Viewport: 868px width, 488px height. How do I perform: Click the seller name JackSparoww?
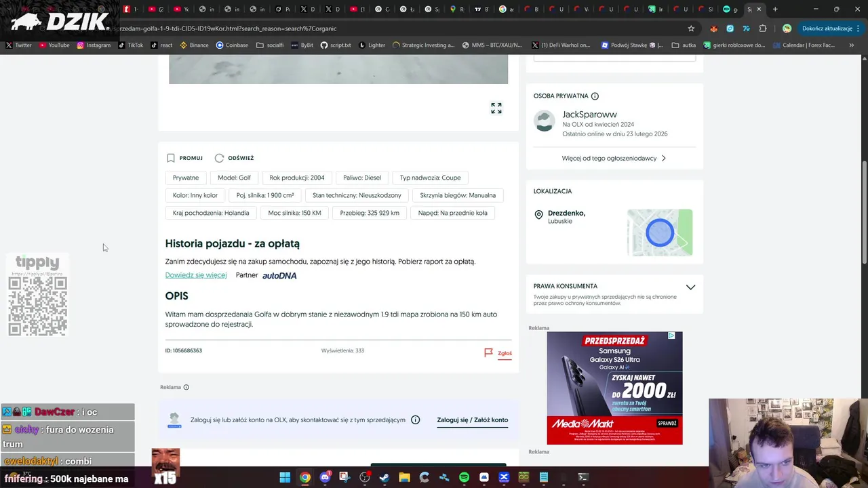coord(589,115)
